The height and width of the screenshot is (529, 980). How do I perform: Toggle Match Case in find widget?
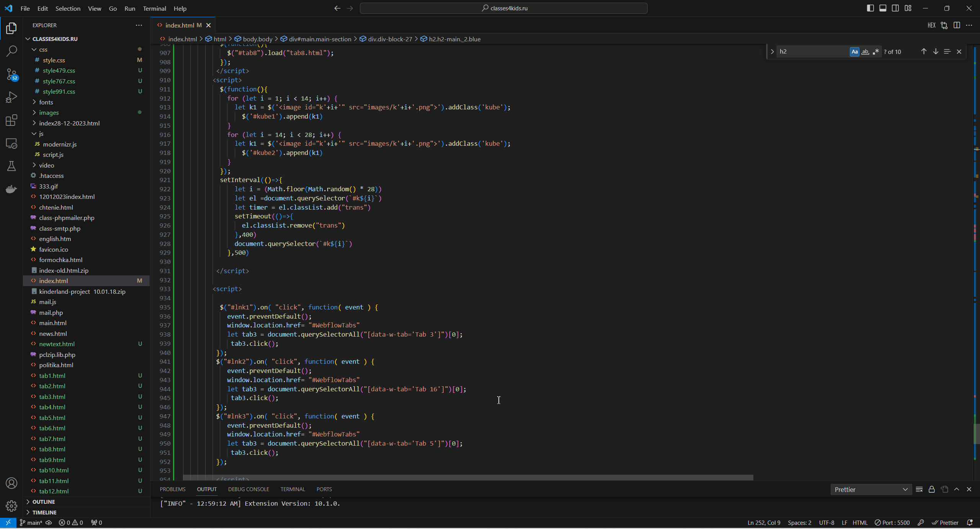pos(854,52)
